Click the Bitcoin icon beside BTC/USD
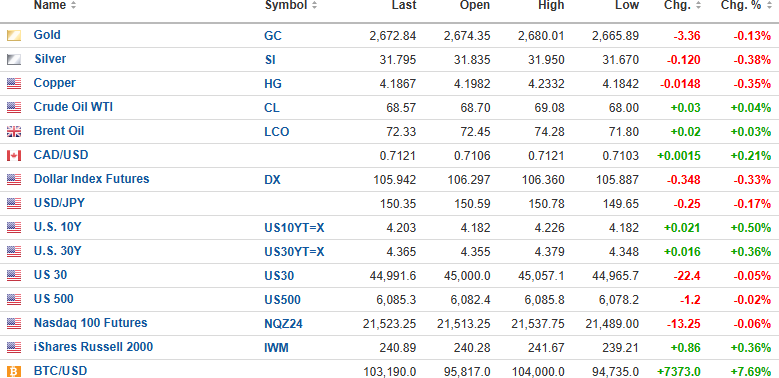The height and width of the screenshot is (378, 779). pyautogui.click(x=14, y=371)
